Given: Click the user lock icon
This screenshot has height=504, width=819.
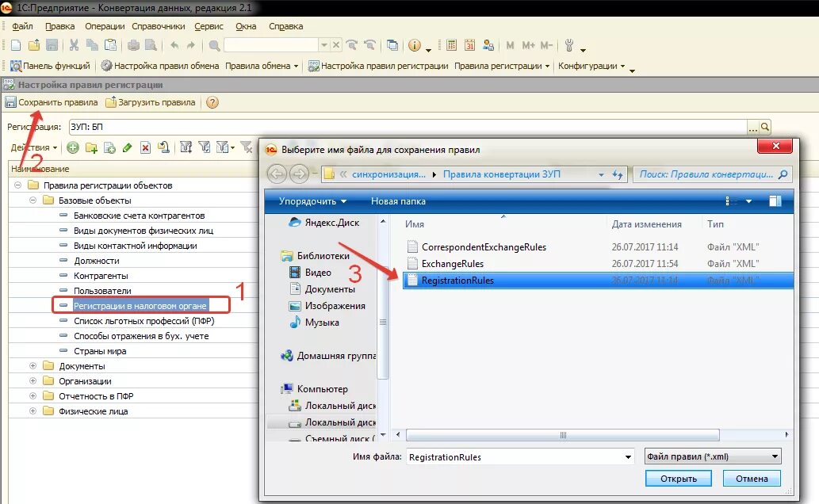Looking at the screenshot, I should [488, 45].
